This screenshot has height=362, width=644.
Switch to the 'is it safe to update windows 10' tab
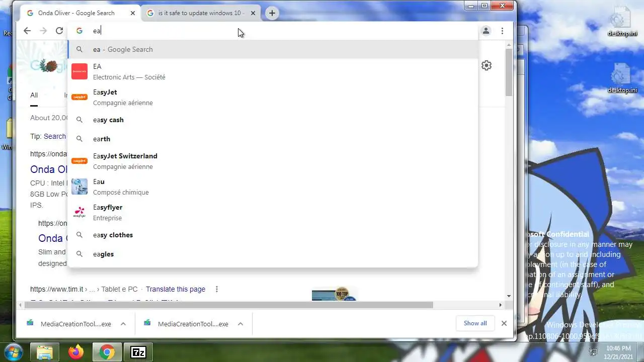(201, 13)
